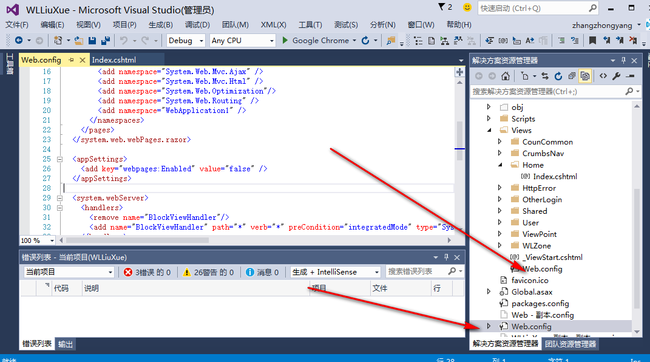Start debugging with Google Chrome
The image size is (650, 362).
318,40
